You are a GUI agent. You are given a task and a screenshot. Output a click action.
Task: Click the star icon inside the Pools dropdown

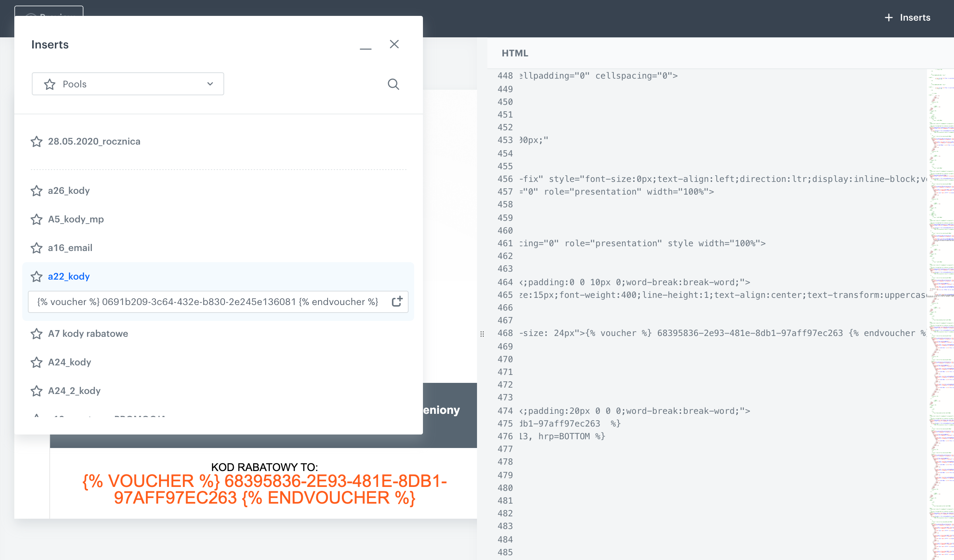pos(50,84)
